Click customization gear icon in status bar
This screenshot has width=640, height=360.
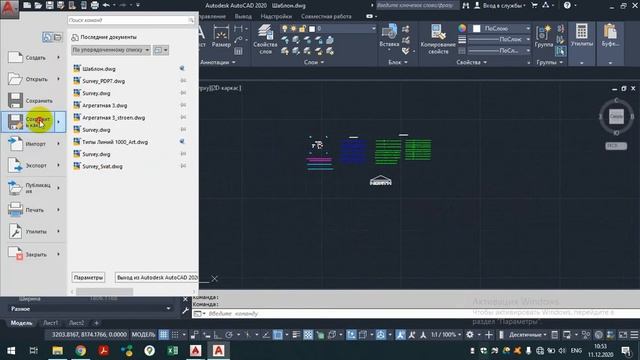pos(470,335)
